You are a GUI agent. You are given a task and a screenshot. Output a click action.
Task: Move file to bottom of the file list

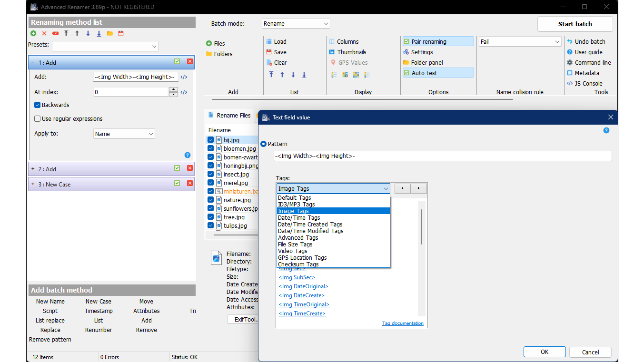click(304, 75)
